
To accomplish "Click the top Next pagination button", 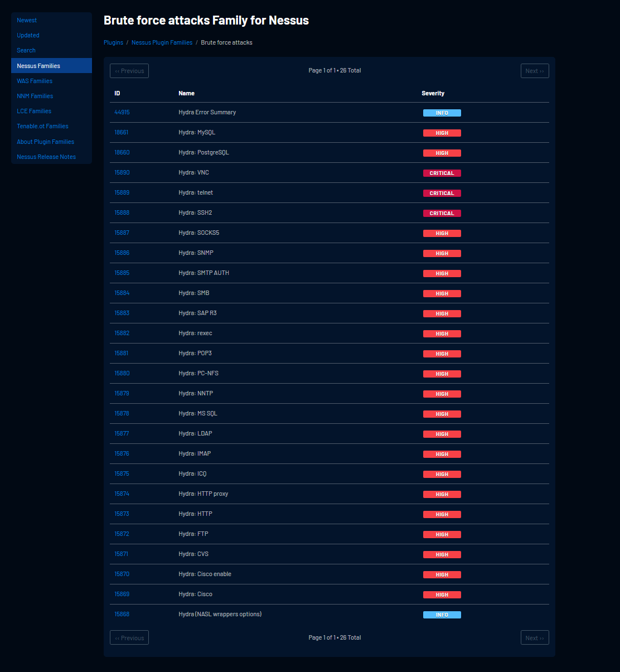I will 535,71.
